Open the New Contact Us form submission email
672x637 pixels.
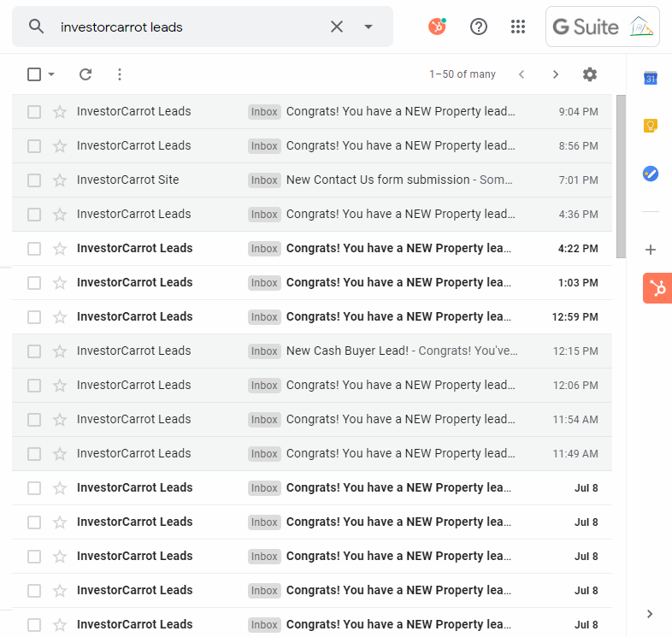coord(312,180)
